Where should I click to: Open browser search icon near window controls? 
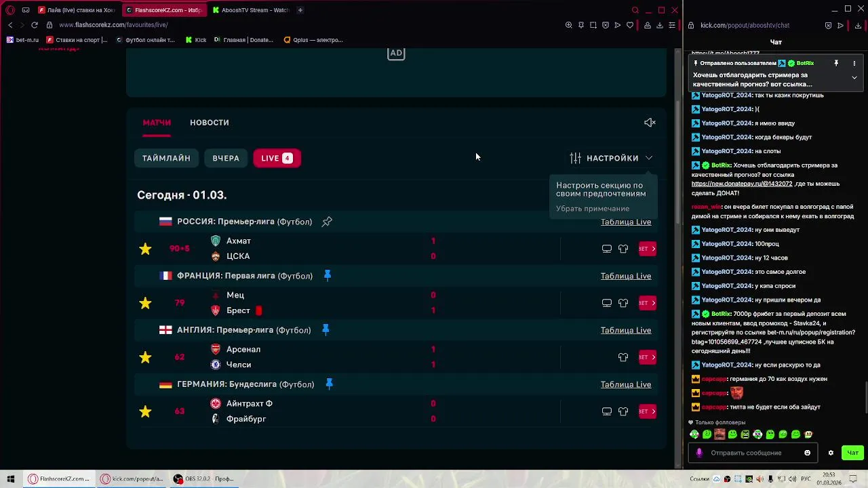[635, 10]
